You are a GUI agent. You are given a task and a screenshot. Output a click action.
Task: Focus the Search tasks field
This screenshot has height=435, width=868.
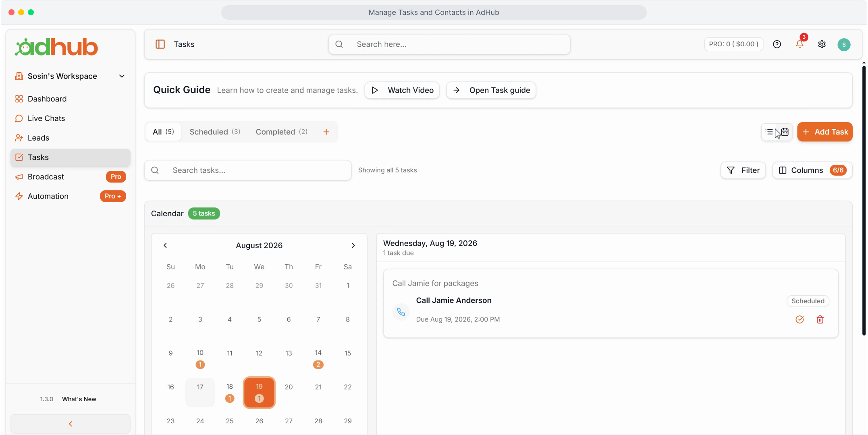[248, 170]
